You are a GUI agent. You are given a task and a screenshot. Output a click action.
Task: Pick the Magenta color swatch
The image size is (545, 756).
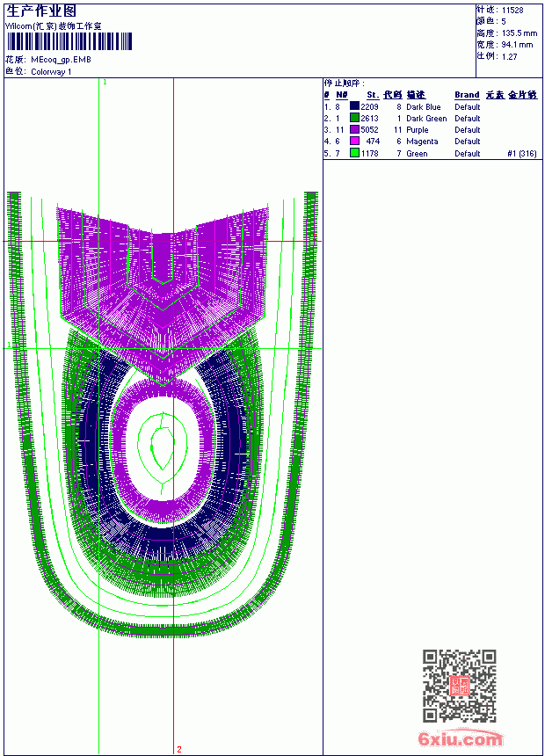point(354,141)
